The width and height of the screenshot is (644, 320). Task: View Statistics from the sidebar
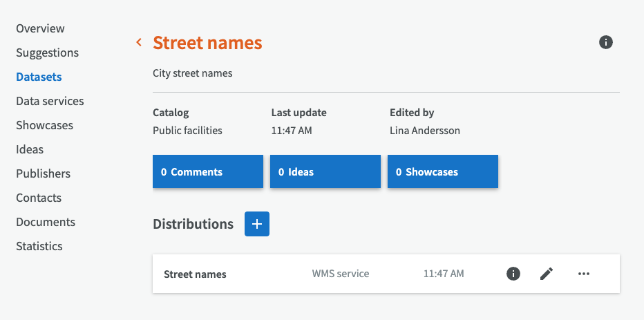pos(39,246)
